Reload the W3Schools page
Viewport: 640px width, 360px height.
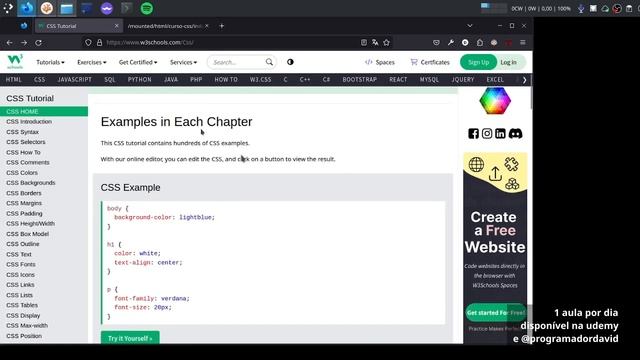(x=38, y=42)
